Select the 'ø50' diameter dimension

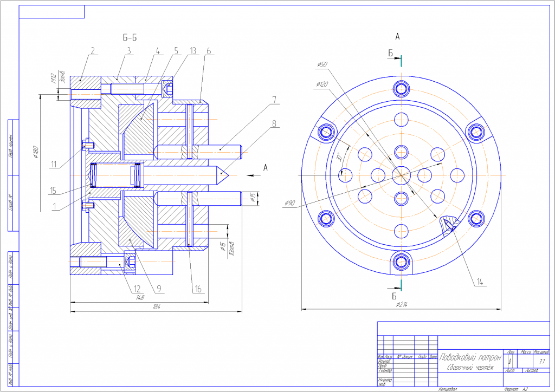click(x=322, y=64)
